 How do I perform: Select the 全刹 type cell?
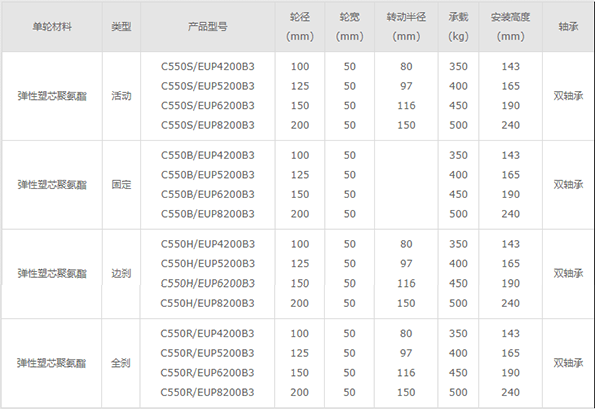pyautogui.click(x=121, y=363)
